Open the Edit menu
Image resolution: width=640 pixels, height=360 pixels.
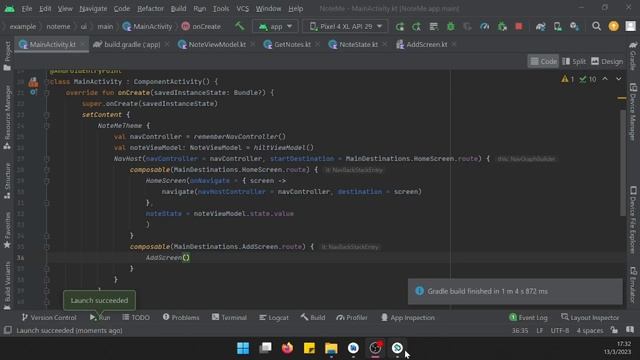click(45, 9)
